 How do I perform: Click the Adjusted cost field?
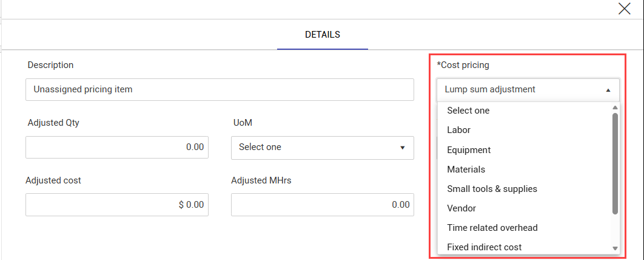[117, 205]
